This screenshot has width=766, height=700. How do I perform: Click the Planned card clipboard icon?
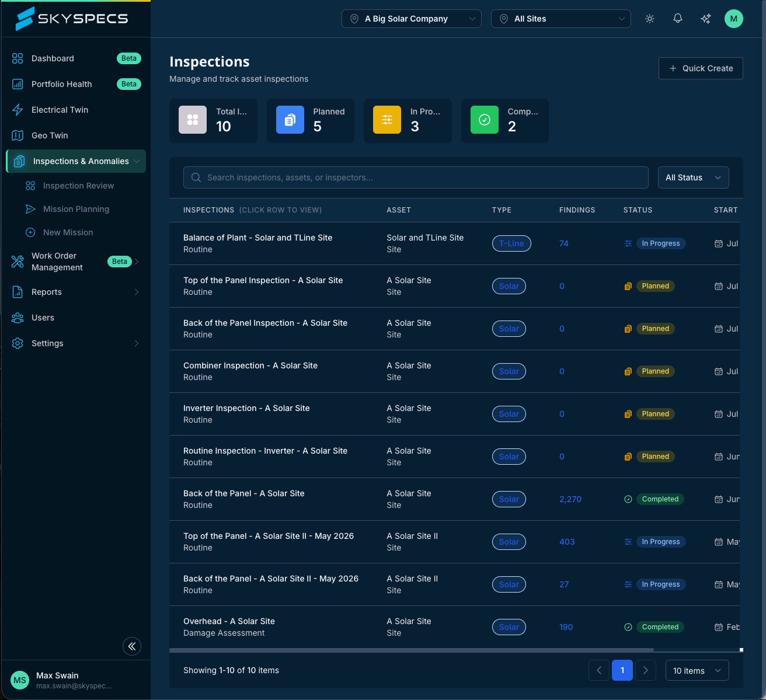pos(290,120)
